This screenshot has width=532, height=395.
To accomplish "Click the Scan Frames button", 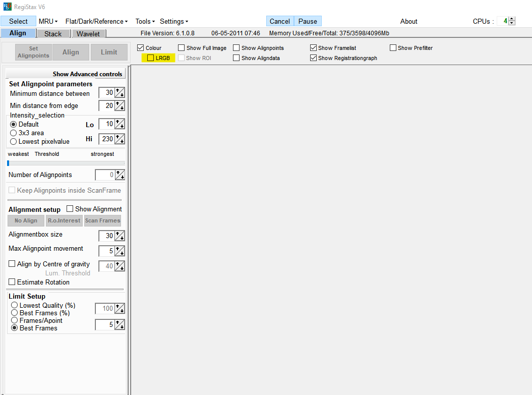I will pyautogui.click(x=102, y=220).
